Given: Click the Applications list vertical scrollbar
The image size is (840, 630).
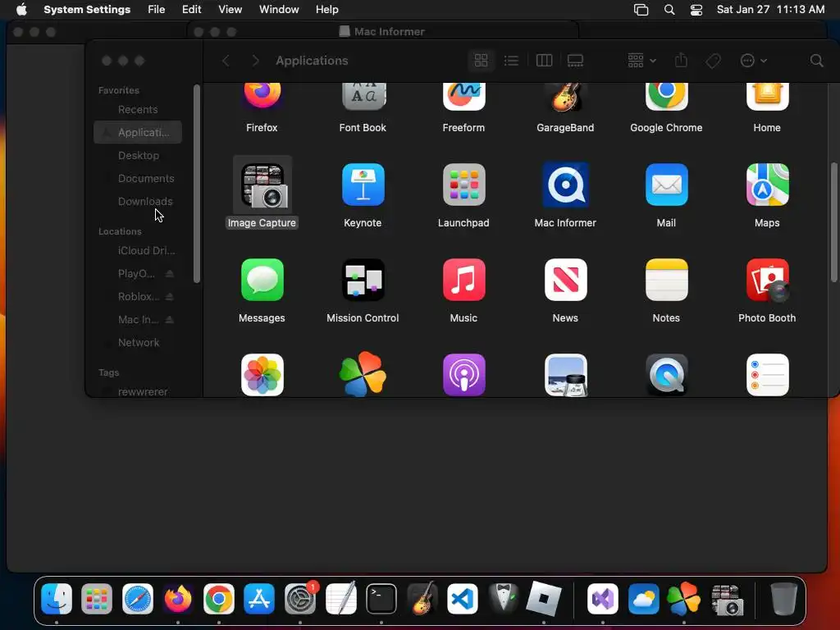Looking at the screenshot, I should click(834, 221).
